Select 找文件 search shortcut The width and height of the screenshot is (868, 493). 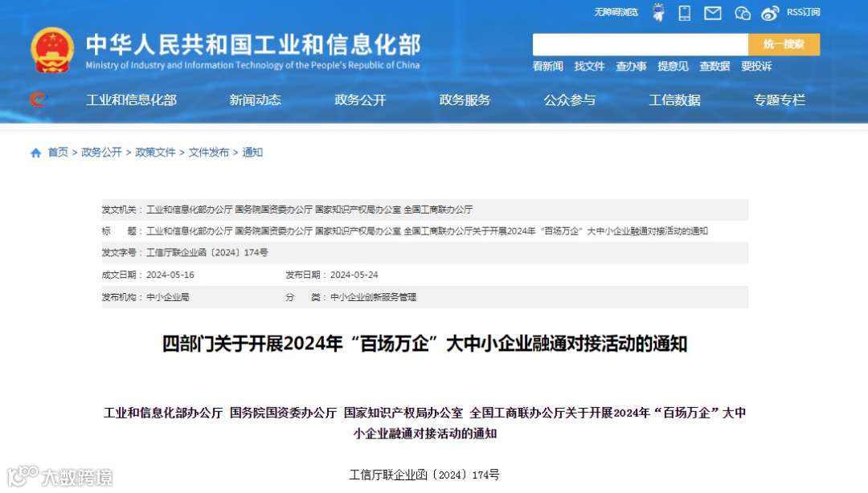590,67
